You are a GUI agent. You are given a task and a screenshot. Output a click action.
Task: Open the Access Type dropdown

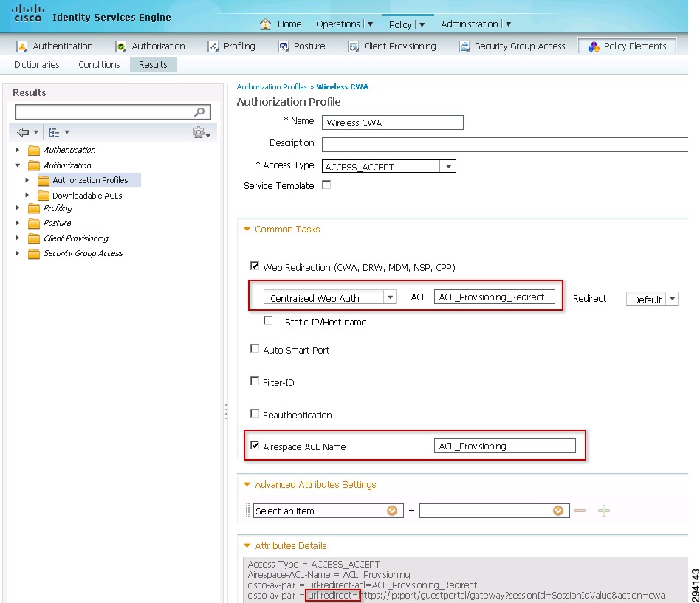448,167
